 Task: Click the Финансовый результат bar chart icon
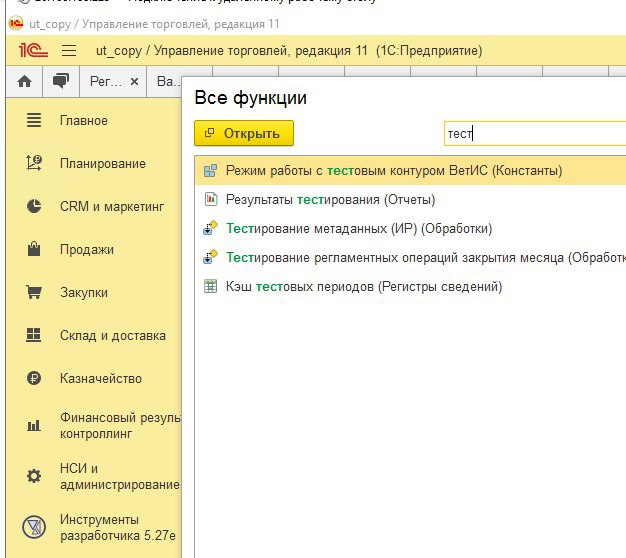[x=34, y=425]
